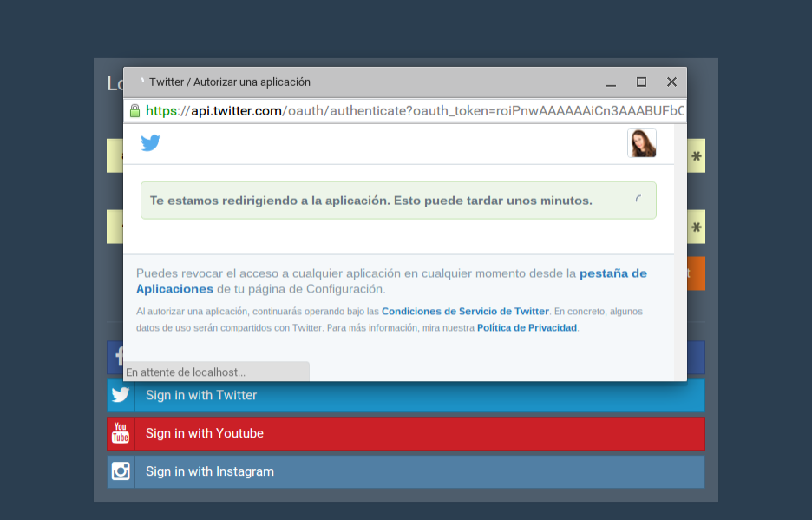Open Condiciones de Servicio de Twitter link
This screenshot has width=812, height=520.
(x=465, y=311)
